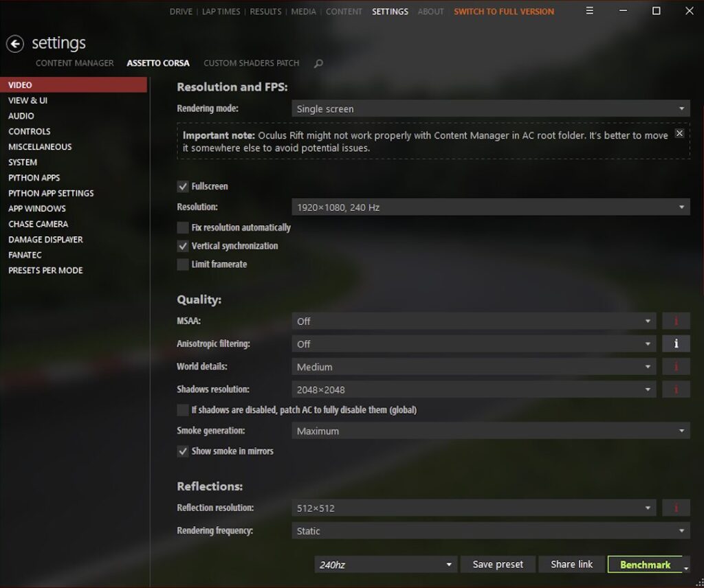Show World details info icon

click(x=676, y=367)
